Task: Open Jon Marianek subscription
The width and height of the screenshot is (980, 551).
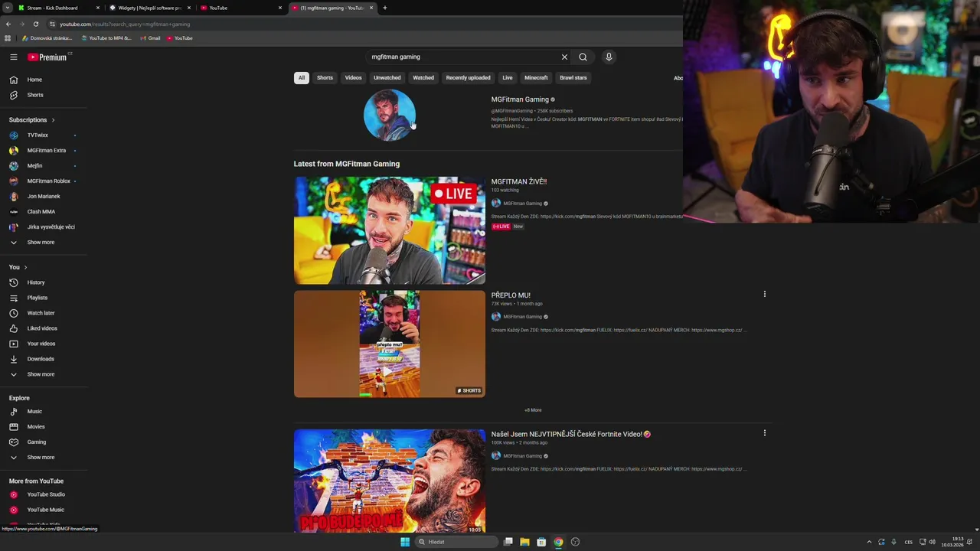Action: click(44, 197)
